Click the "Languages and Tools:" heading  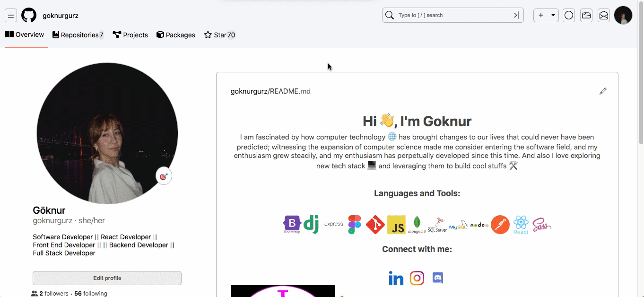click(417, 193)
